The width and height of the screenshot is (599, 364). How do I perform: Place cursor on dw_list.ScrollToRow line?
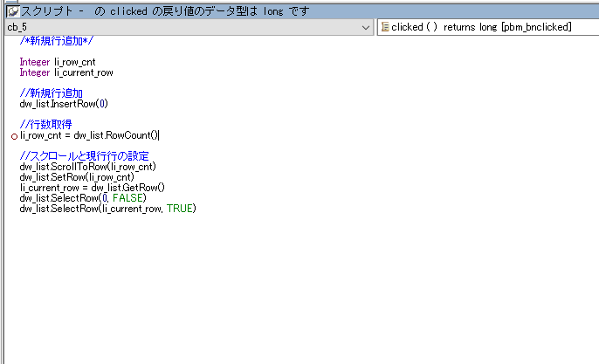[x=87, y=167]
